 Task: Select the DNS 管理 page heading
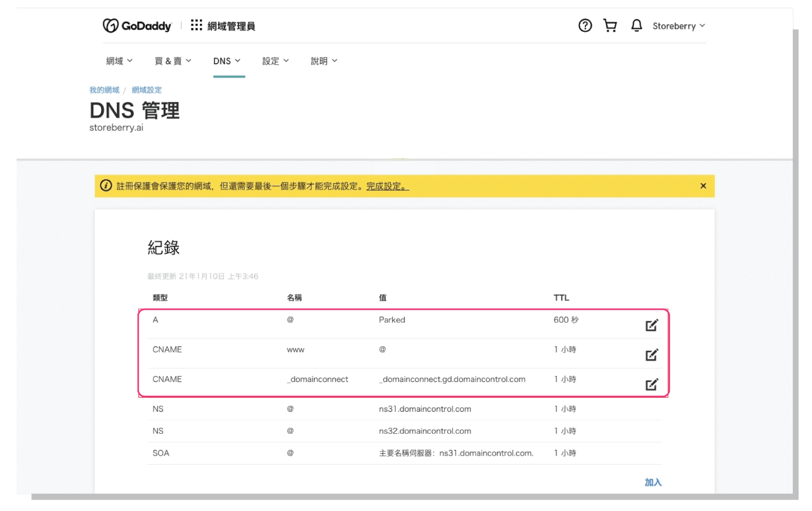(x=134, y=110)
